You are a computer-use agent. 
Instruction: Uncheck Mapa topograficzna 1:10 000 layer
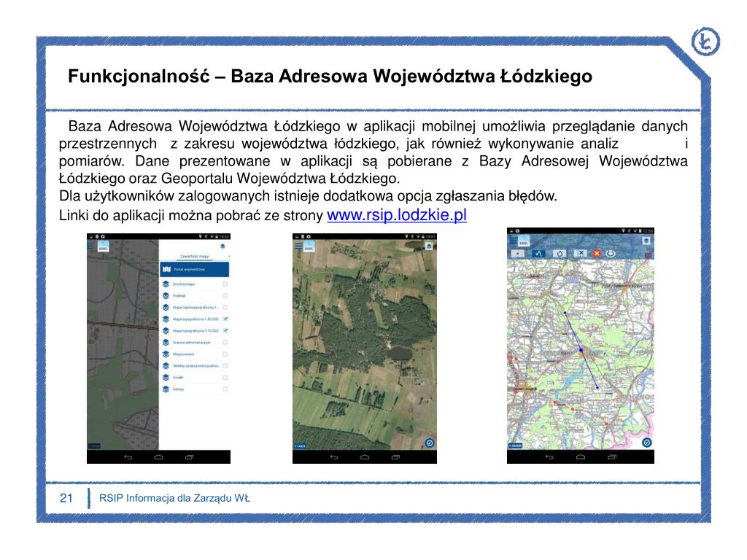point(225,330)
